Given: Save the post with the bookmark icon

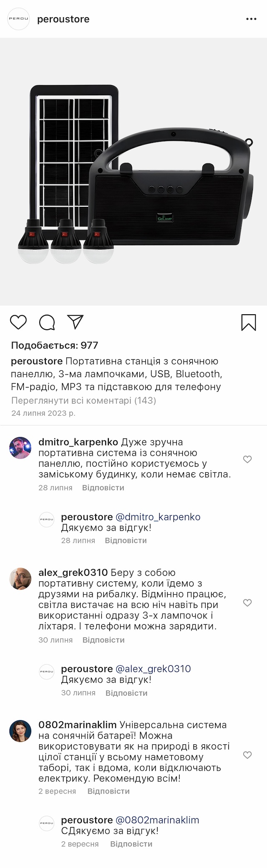Looking at the screenshot, I should pyautogui.click(x=249, y=322).
